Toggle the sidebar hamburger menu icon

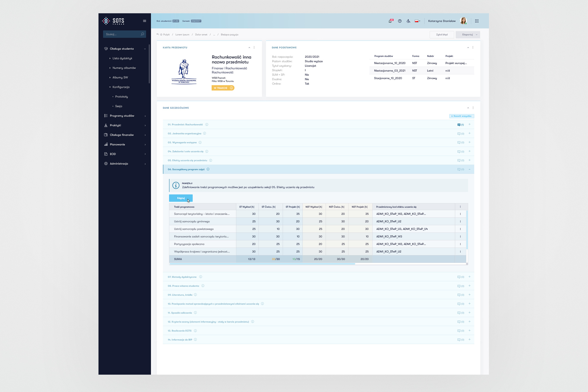[144, 21]
